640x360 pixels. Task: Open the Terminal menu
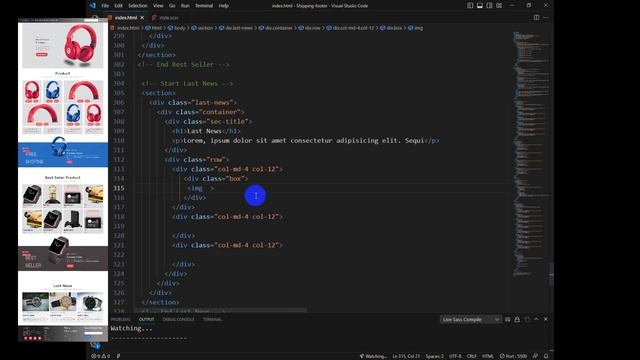point(204,6)
